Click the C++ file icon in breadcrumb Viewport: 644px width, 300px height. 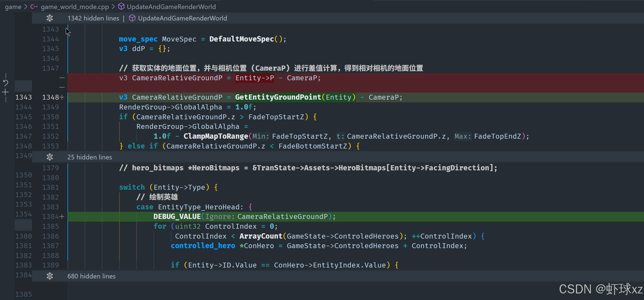tap(34, 7)
